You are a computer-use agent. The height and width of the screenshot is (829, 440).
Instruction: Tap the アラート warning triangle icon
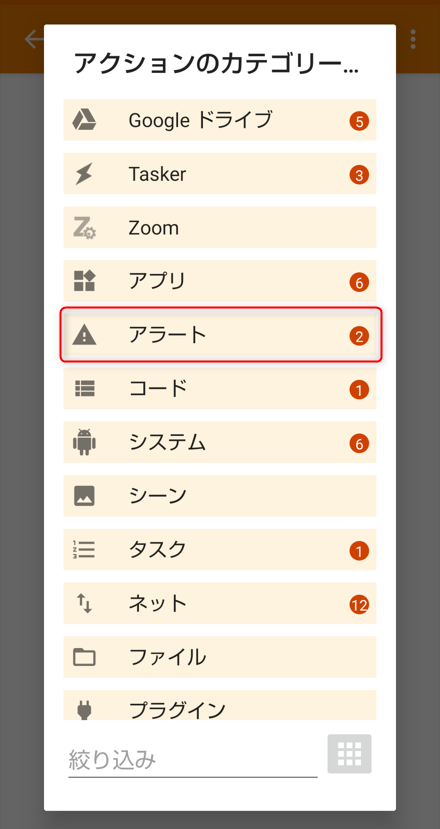(x=84, y=335)
